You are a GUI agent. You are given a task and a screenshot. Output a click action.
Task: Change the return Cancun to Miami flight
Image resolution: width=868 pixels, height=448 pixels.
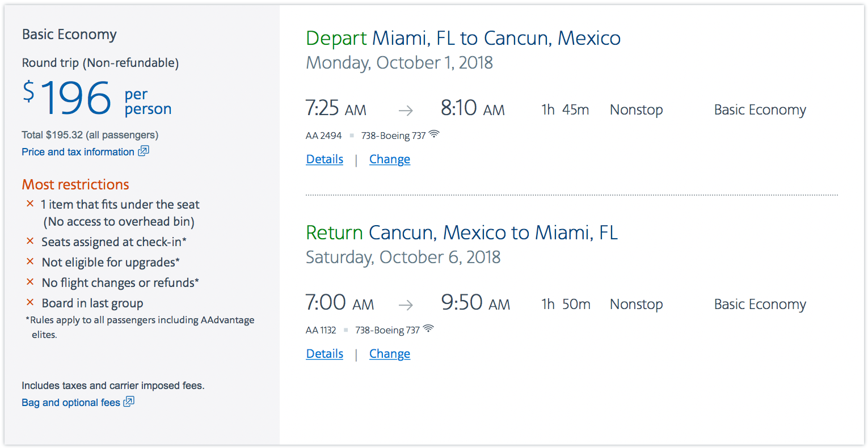pos(390,354)
